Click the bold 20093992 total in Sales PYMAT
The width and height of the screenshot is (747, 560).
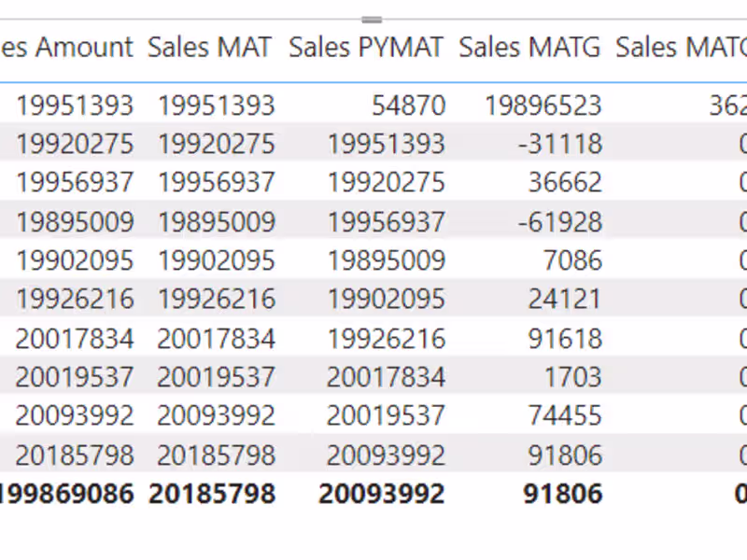(381, 494)
